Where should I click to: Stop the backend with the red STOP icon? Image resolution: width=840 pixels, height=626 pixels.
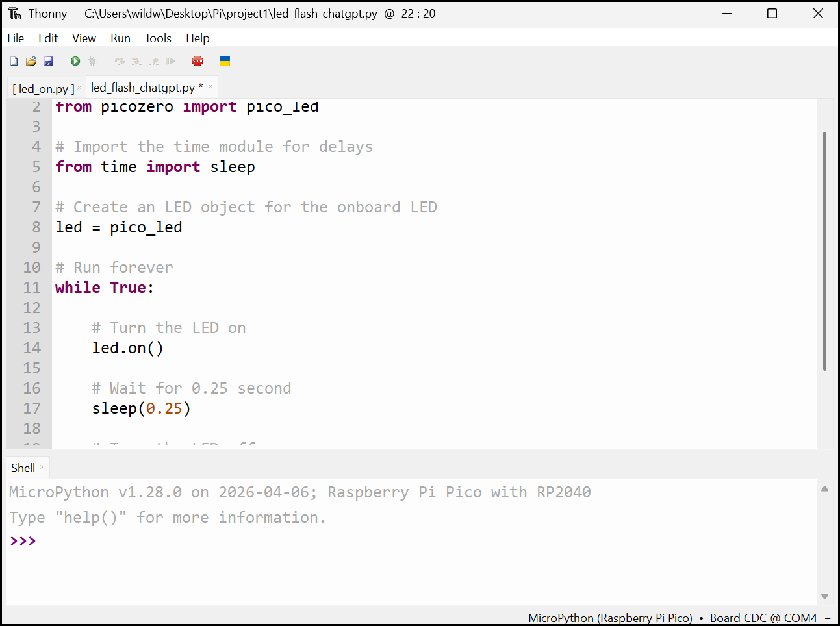197,61
